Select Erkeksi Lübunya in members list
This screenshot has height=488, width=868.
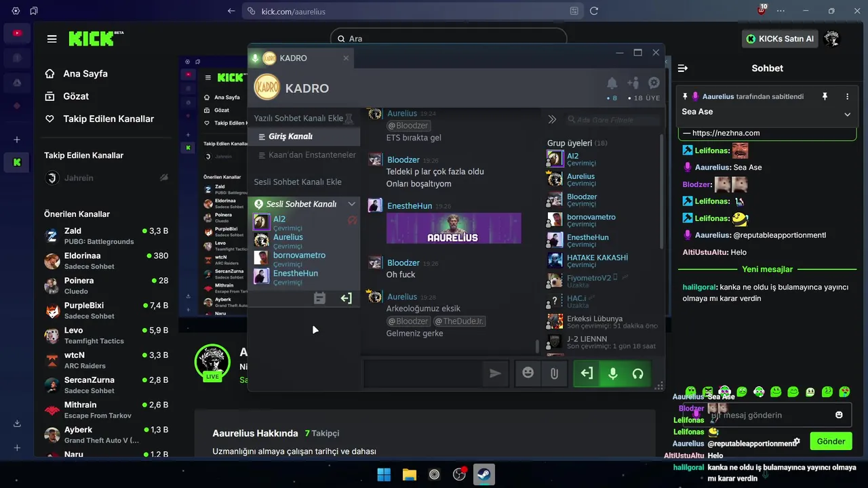[x=602, y=322]
